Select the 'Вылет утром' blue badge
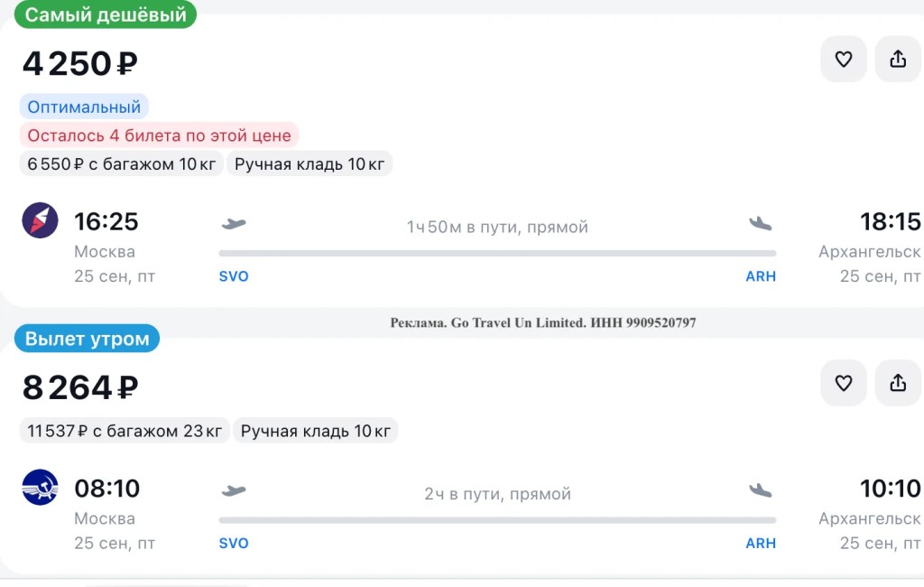 88,339
